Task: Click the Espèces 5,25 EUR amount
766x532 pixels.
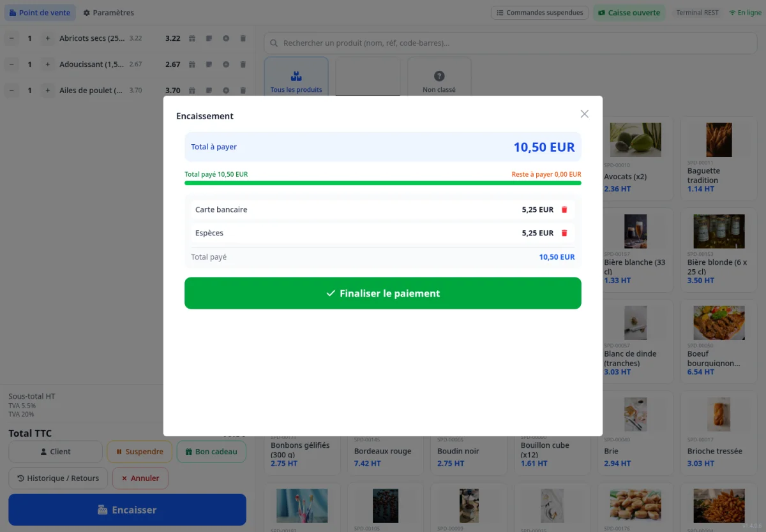Action: pyautogui.click(x=537, y=233)
